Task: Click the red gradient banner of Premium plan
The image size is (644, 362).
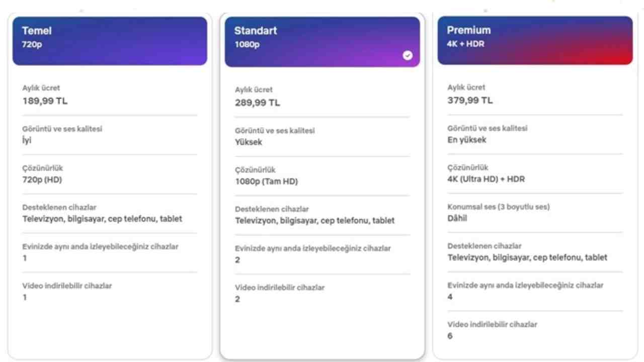Action: click(535, 40)
